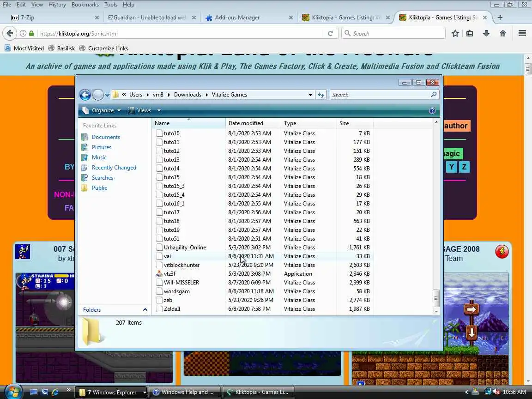Click the Z letter button on webpage
The image size is (532, 399).
(x=464, y=167)
